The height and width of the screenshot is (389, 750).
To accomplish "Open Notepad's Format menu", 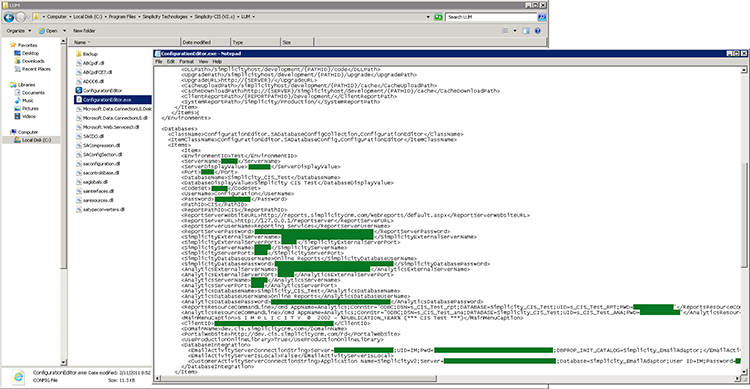I will (x=186, y=62).
